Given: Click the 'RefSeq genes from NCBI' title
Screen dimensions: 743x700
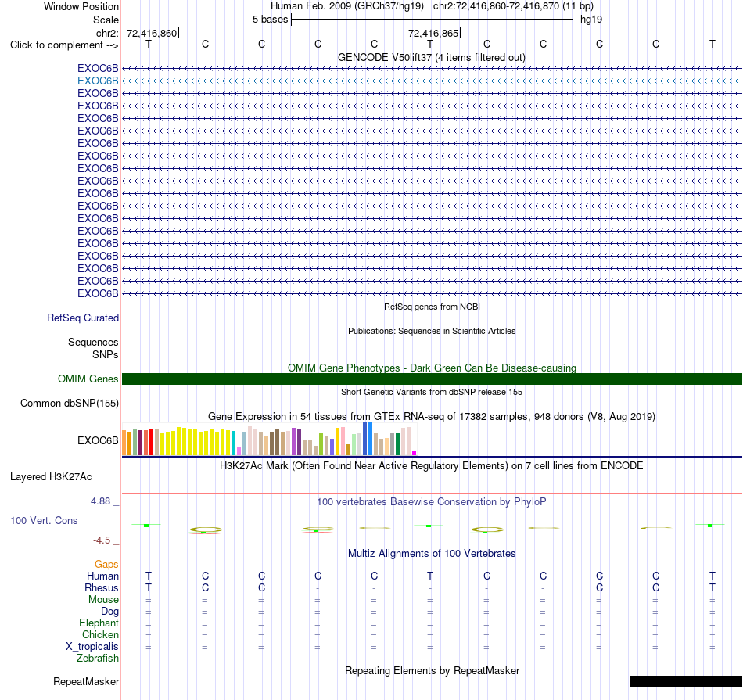Looking at the screenshot, I should [x=432, y=307].
